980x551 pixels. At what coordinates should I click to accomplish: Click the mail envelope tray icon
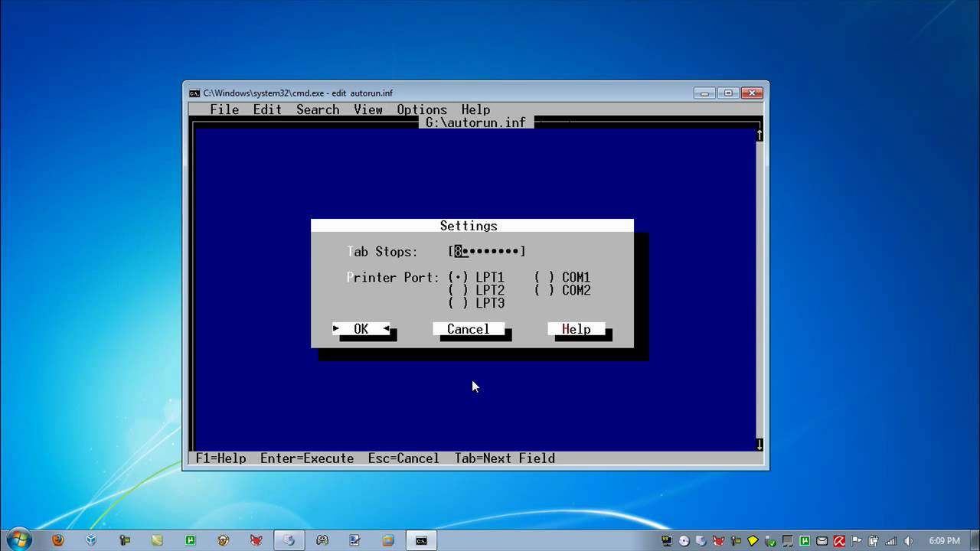coord(822,541)
